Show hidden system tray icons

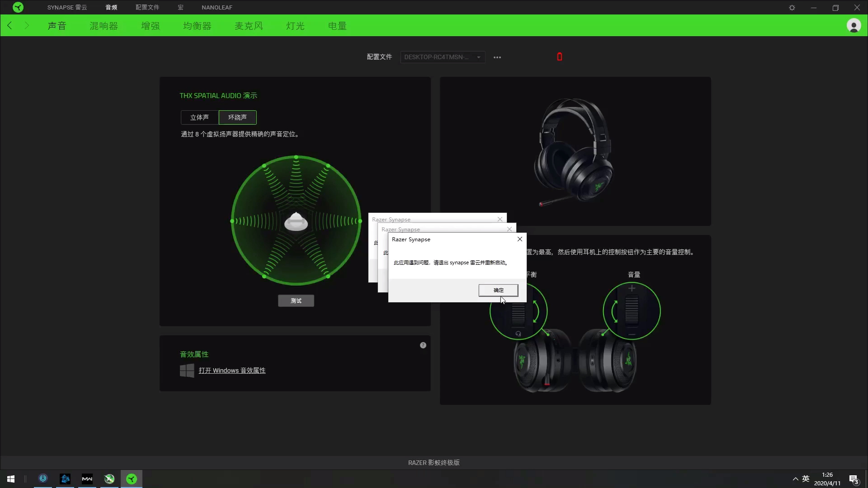pos(795,479)
